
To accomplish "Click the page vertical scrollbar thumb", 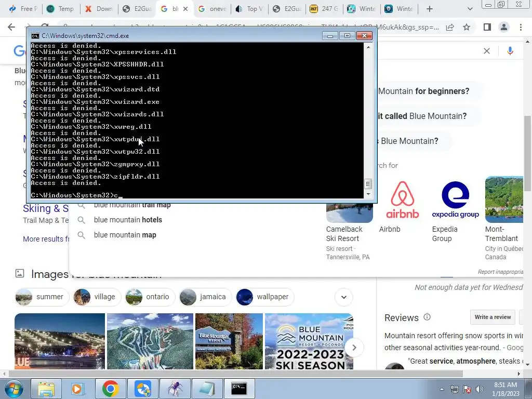I will (527, 153).
